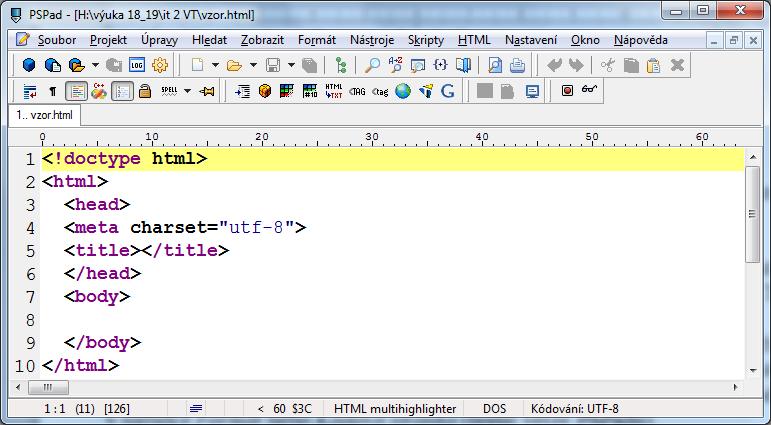
Task: Toggle the SPELL check button
Action: pos(169,91)
